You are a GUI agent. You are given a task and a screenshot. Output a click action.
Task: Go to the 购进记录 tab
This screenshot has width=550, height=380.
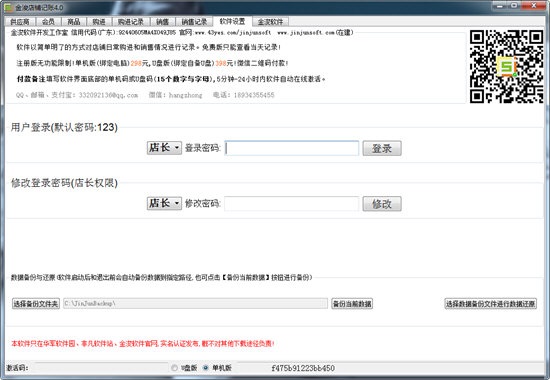pyautogui.click(x=130, y=22)
